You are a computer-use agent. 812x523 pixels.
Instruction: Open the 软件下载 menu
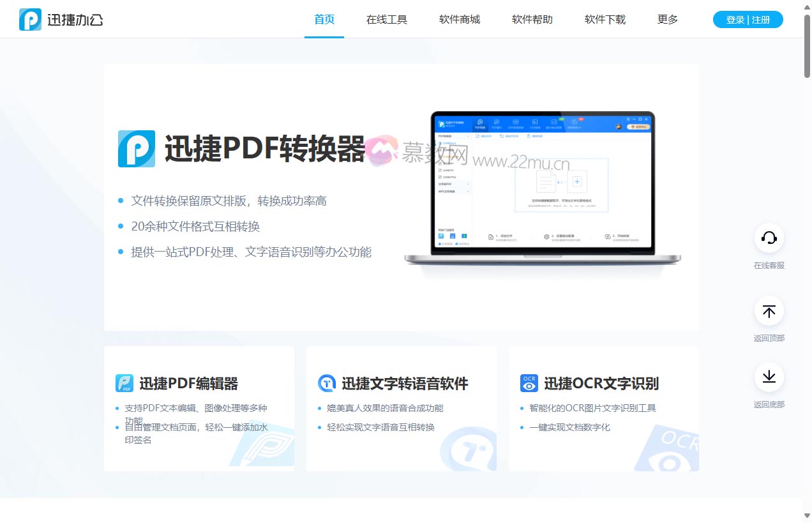[x=604, y=19]
